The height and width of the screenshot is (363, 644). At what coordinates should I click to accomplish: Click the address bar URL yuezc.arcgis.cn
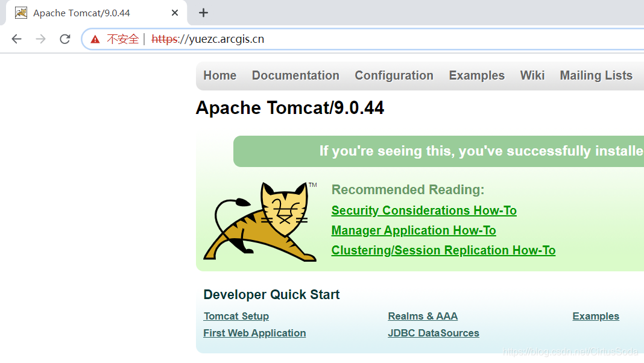pos(208,39)
